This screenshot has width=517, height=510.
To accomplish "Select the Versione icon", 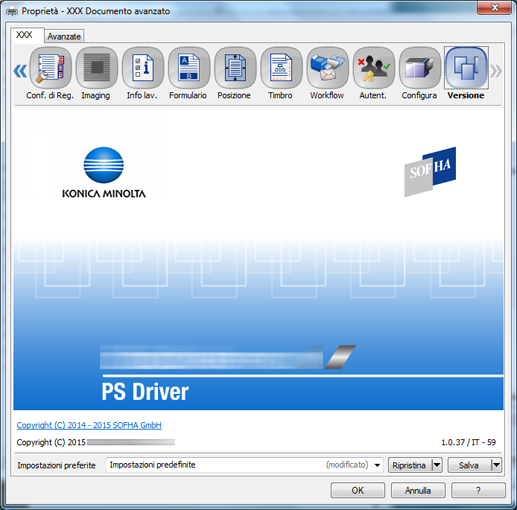I will point(466,68).
